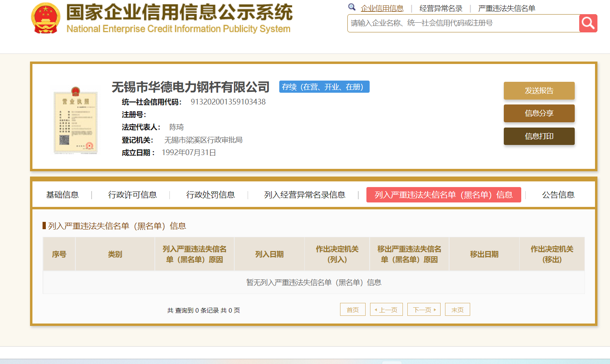The image size is (610, 364).
Task: Click the 统一社会信用代码 label
Action: coord(152,102)
